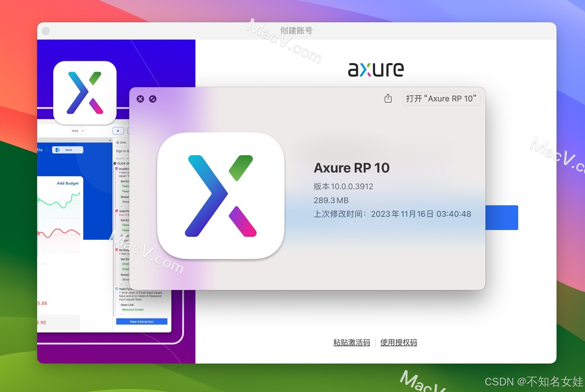Click the play preview icon in the banner

pos(118,131)
